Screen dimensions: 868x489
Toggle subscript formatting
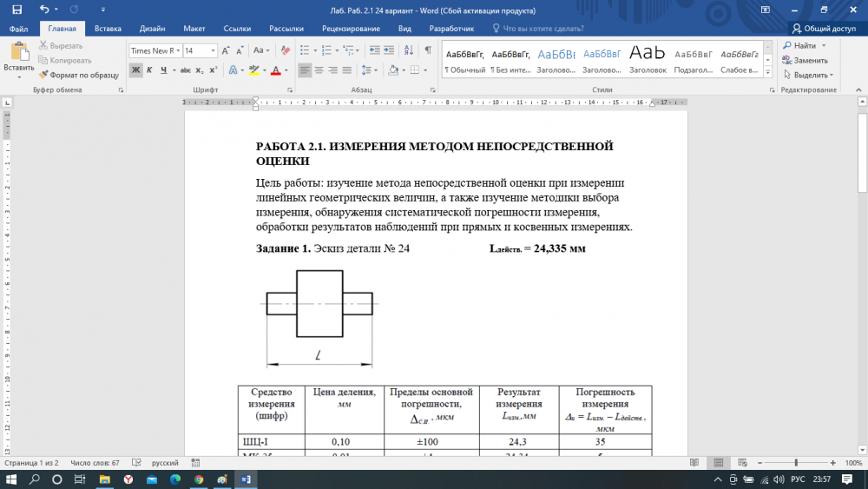pos(200,69)
